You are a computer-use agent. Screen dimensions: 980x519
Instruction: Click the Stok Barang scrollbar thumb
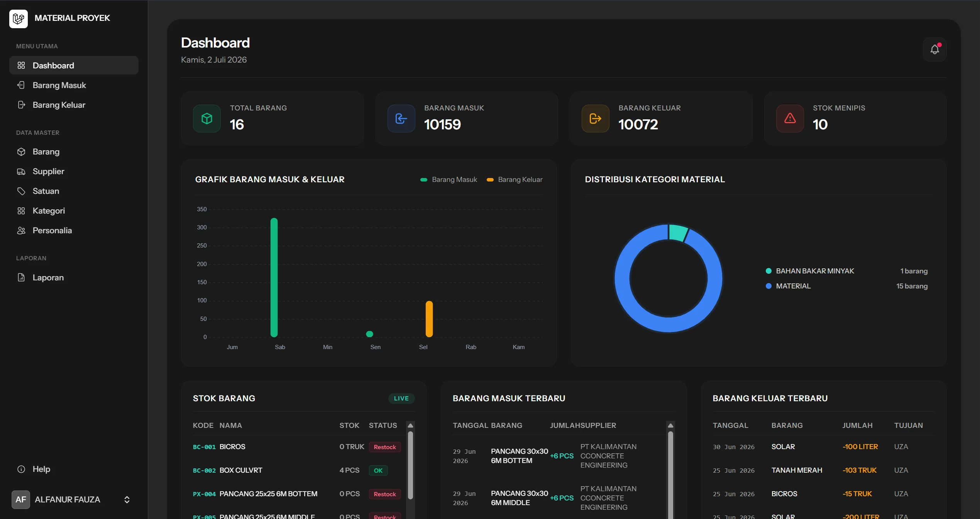[411, 465]
